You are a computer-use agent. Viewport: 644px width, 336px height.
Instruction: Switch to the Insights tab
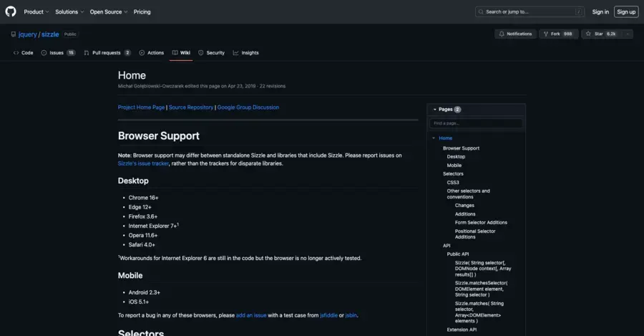click(x=246, y=52)
